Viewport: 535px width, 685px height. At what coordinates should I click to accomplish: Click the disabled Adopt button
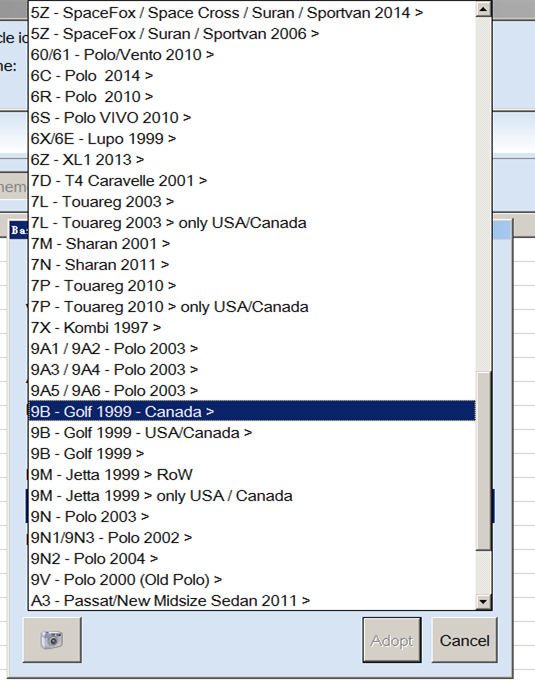(x=392, y=640)
